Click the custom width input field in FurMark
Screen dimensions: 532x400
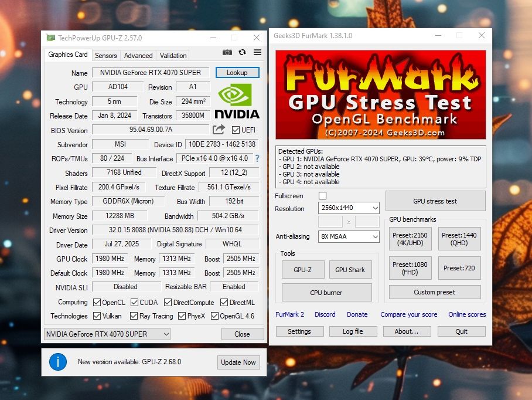[x=330, y=222]
